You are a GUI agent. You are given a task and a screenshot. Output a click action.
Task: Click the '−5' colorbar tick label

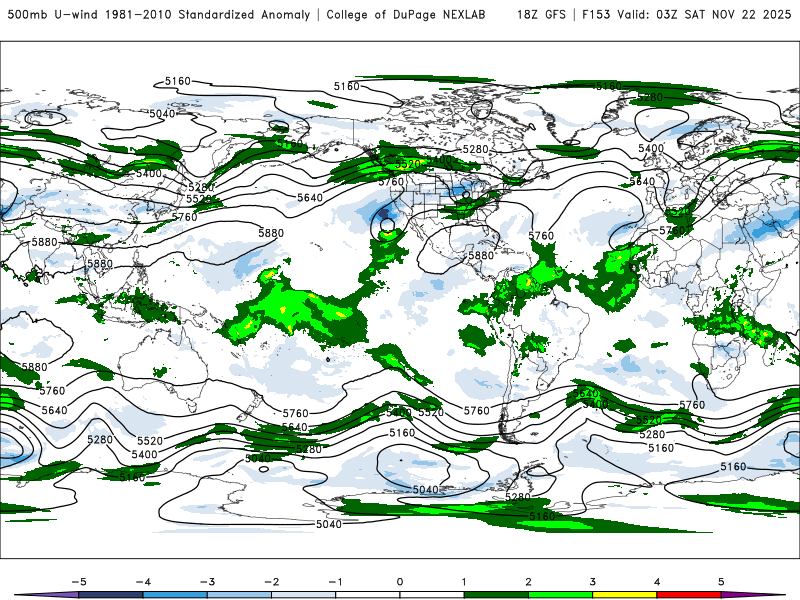(x=79, y=582)
